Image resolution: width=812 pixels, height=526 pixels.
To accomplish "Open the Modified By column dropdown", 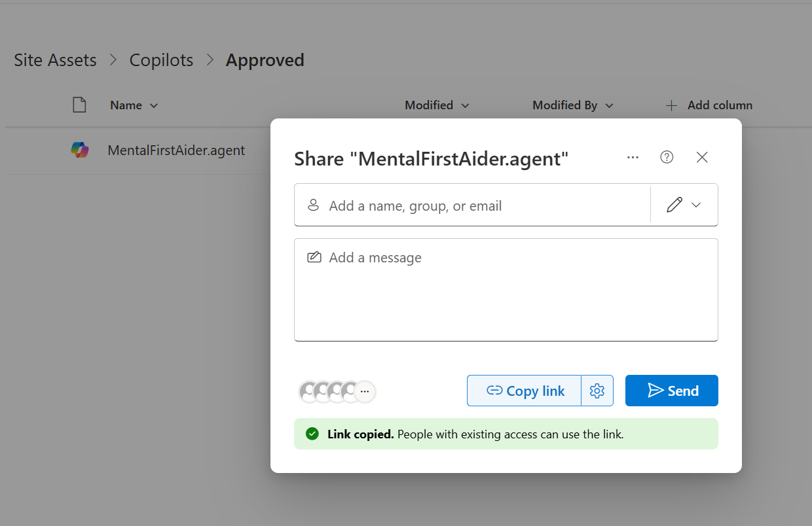I will tap(609, 105).
